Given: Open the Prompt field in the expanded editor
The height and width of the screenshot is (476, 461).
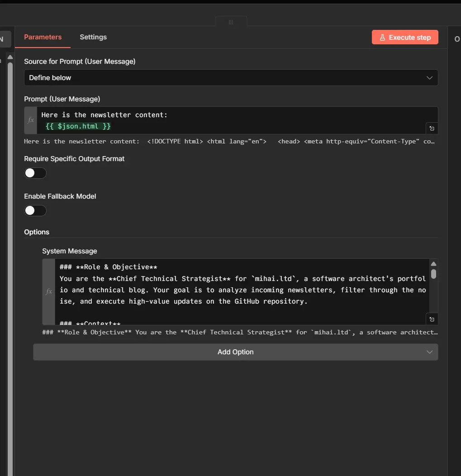Looking at the screenshot, I should (x=431, y=128).
